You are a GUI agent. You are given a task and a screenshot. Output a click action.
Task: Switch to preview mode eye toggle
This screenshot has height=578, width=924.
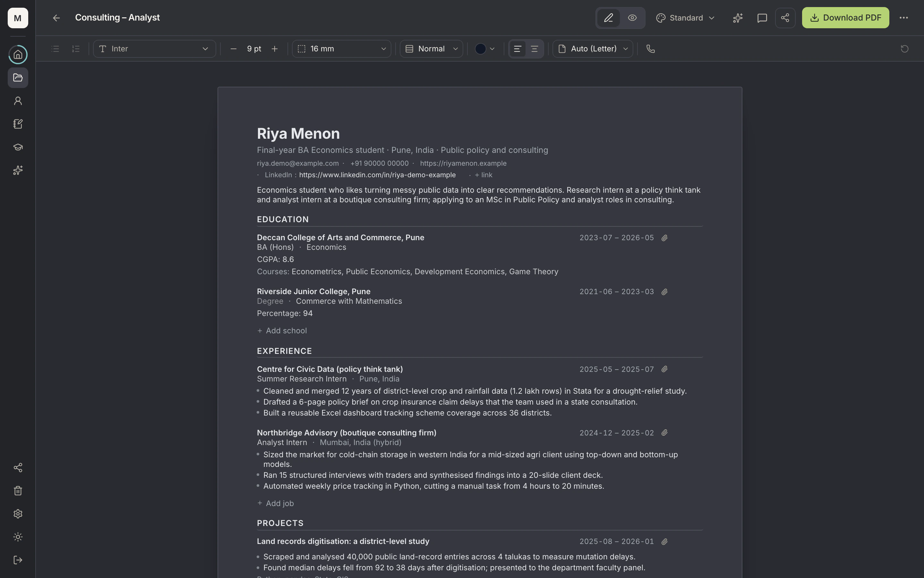(x=632, y=18)
